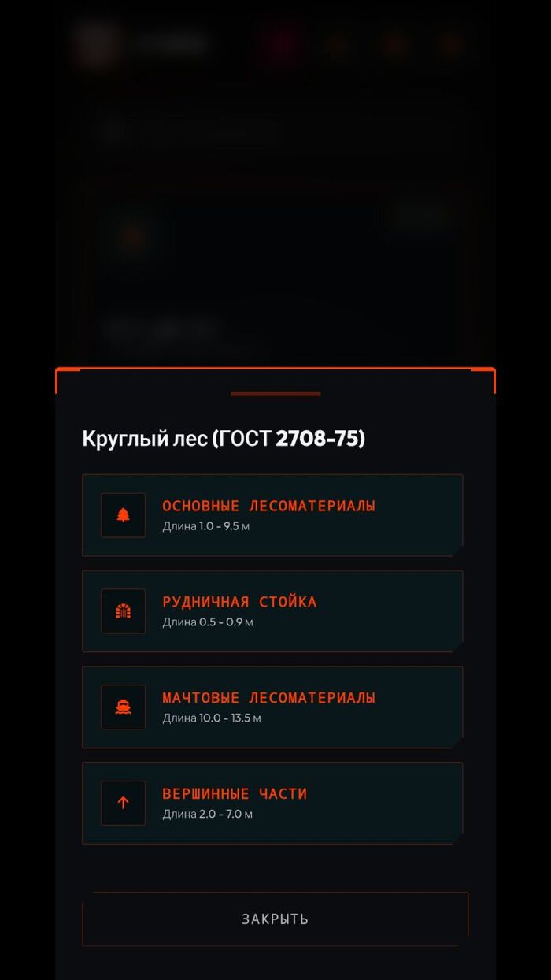Click the 'Длина 10.0 - 13.5 м' subtitle
551x980 pixels.
coord(212,718)
